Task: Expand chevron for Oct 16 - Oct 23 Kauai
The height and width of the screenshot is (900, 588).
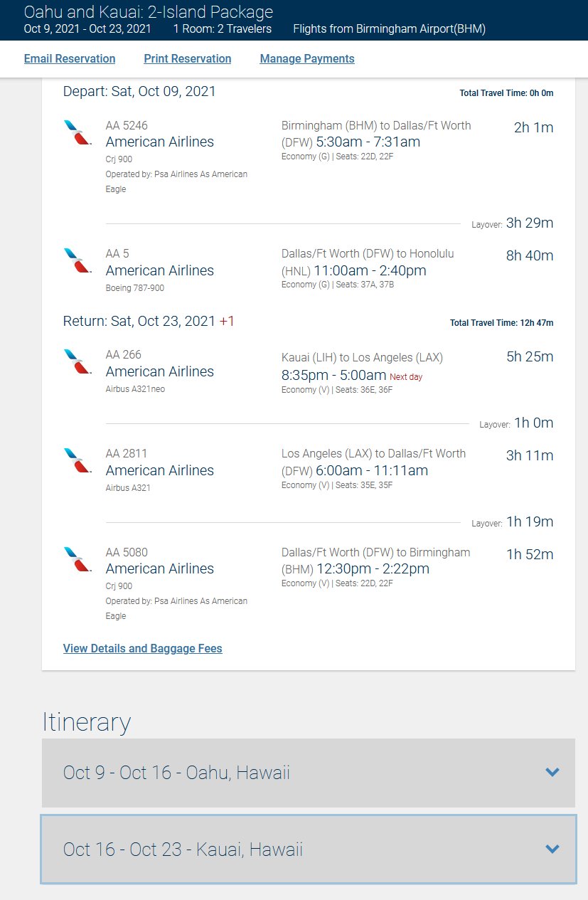Action: (552, 849)
